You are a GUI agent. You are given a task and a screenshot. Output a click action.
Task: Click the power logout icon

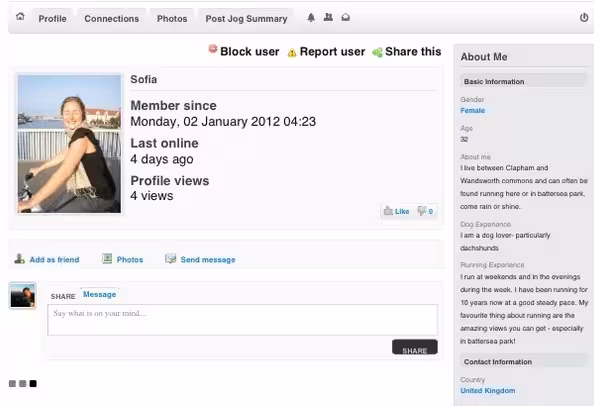click(x=584, y=17)
